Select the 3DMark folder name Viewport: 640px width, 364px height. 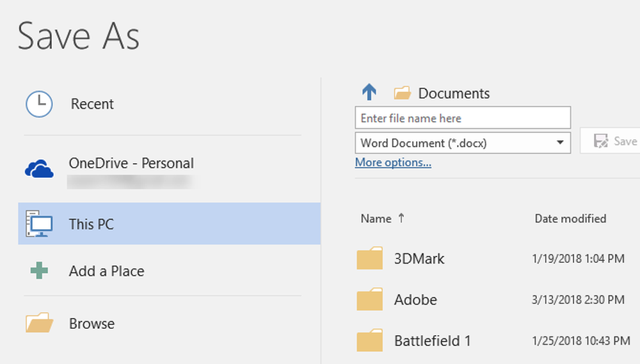419,258
